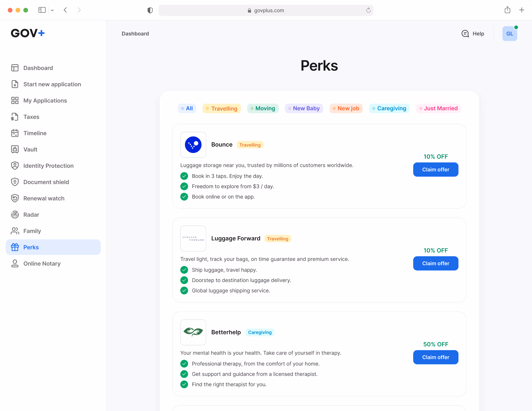The height and width of the screenshot is (411, 532).
Task: Filter perks by Just Married
Action: (438, 108)
